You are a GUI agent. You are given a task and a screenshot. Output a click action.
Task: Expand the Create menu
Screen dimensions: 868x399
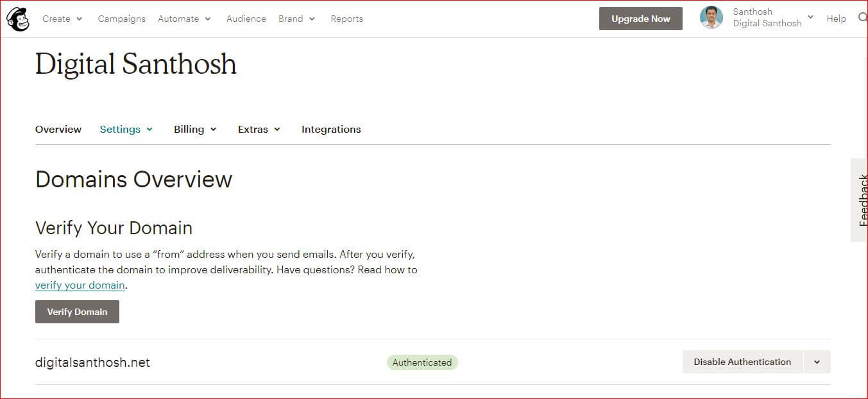coord(62,19)
